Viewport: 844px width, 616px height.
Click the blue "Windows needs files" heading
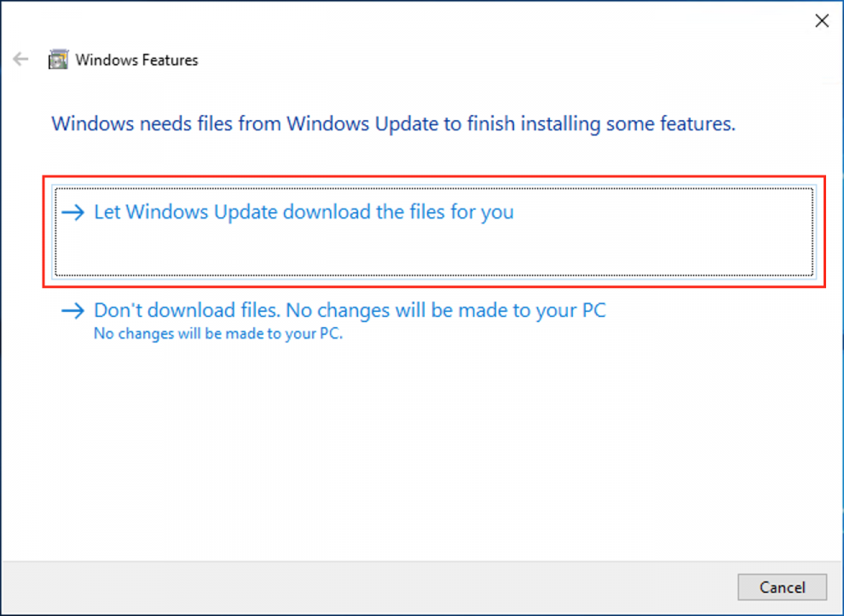(393, 124)
